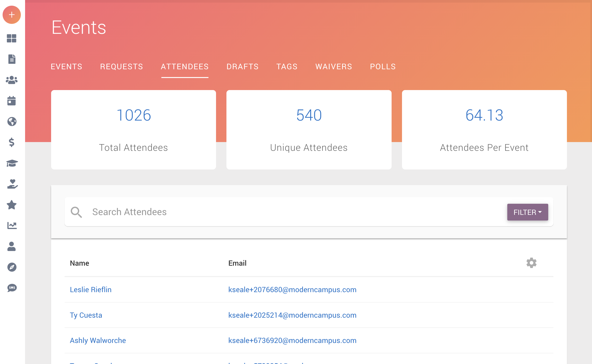Open the SMS chat bubble icon
Viewport: 592px width, 364px height.
coord(12,288)
